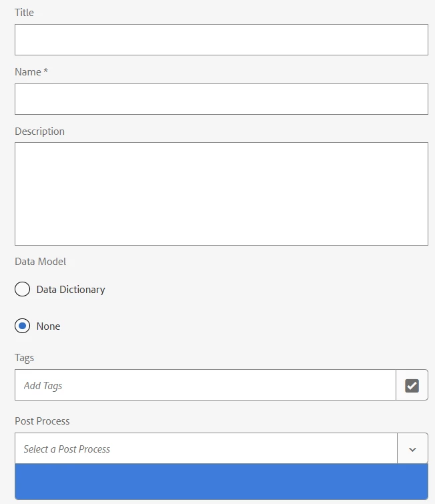Click the Title field label
435x504 pixels.
(24, 13)
